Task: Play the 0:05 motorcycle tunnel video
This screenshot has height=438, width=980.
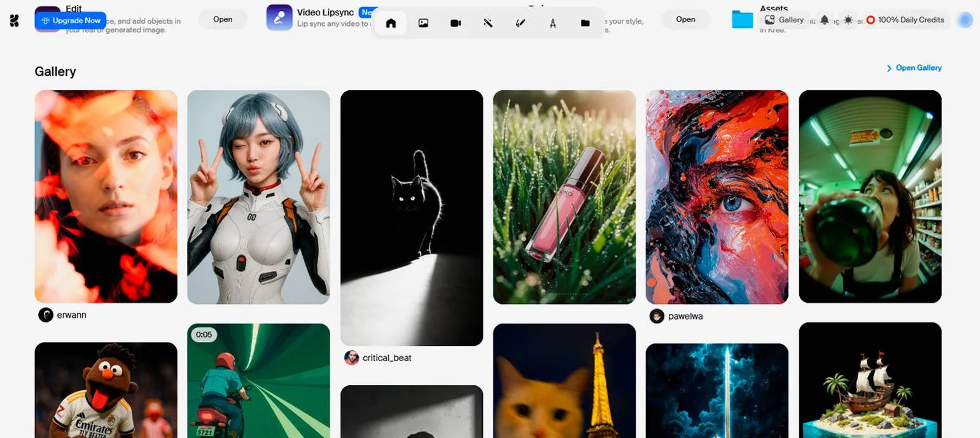Action: [x=258, y=381]
